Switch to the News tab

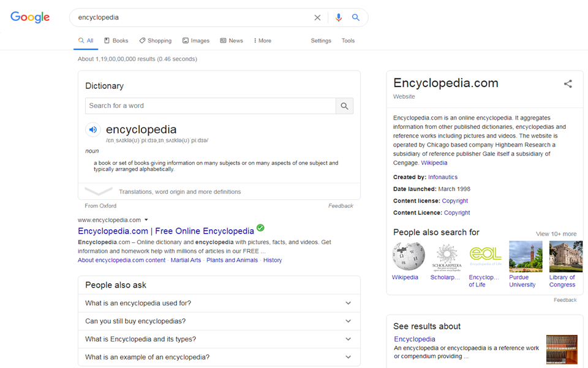[x=232, y=40]
